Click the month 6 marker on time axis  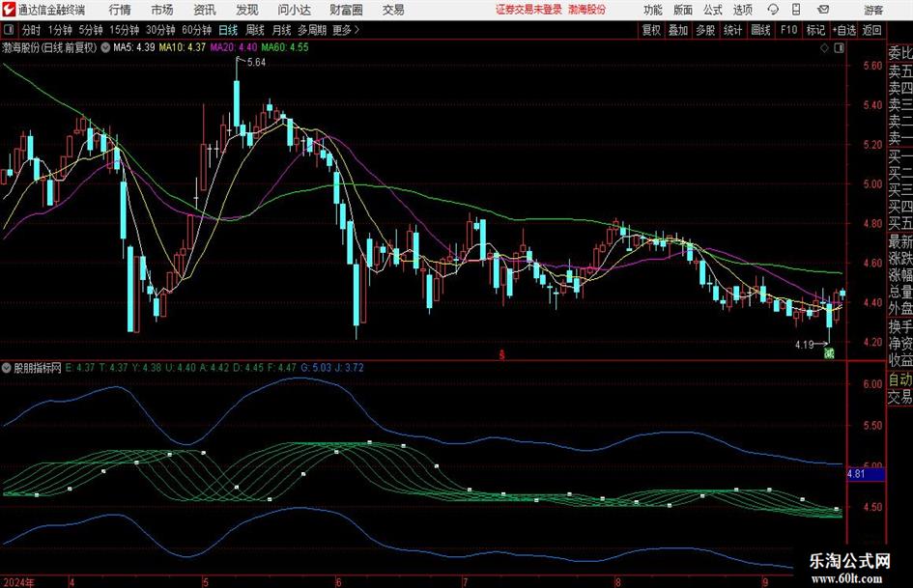(x=338, y=582)
